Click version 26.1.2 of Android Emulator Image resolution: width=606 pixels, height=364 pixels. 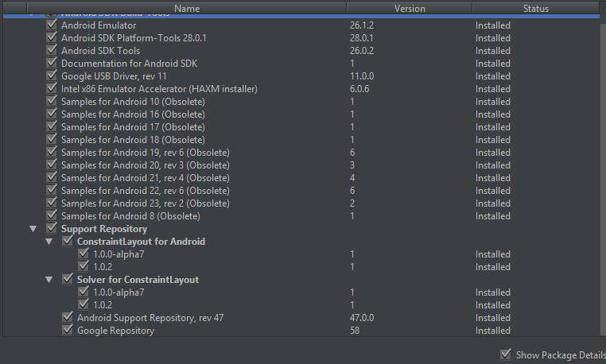[362, 25]
